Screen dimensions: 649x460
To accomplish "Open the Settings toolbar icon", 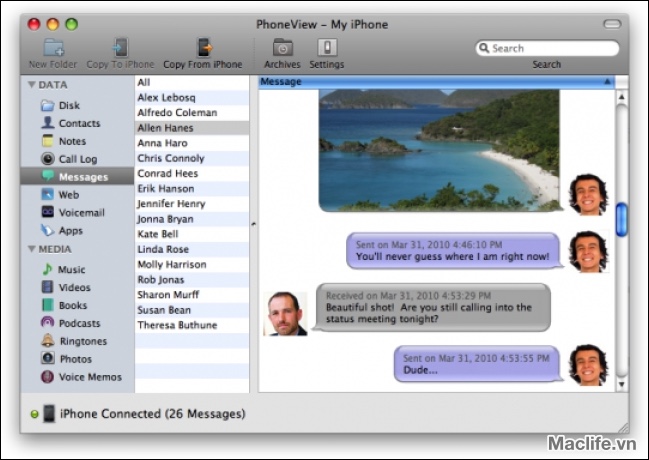I will pos(327,47).
